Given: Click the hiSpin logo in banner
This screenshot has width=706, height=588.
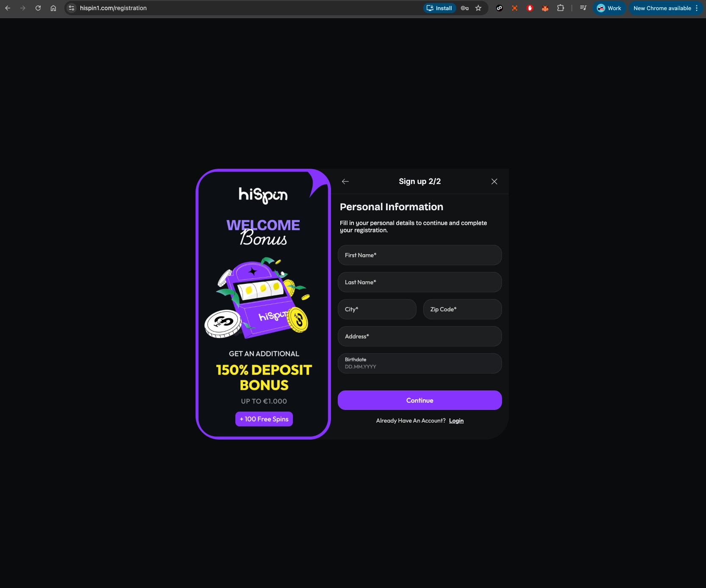Looking at the screenshot, I should pyautogui.click(x=263, y=195).
